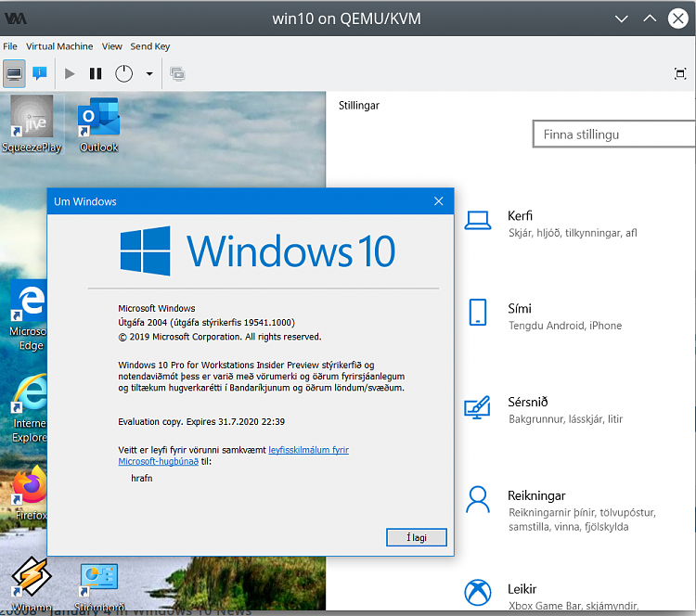The height and width of the screenshot is (616, 696).
Task: Power on the virtual machine
Action: coord(70,73)
